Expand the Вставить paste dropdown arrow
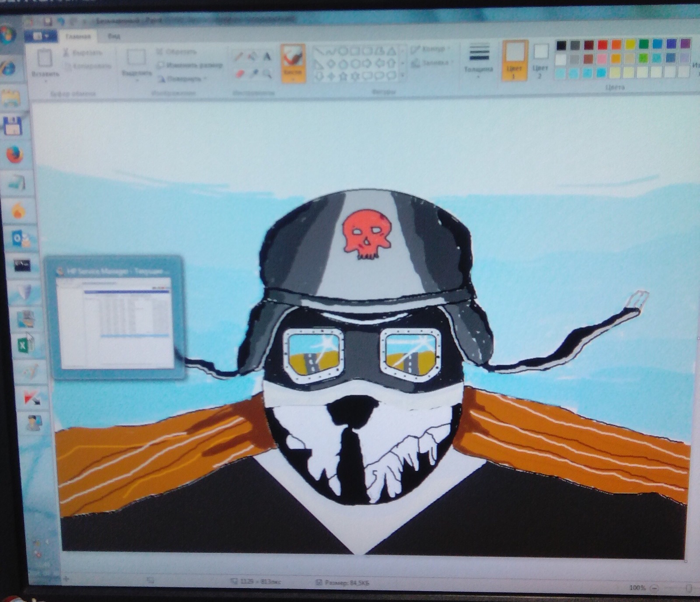Viewport: 700px width, 602px height. tap(45, 81)
